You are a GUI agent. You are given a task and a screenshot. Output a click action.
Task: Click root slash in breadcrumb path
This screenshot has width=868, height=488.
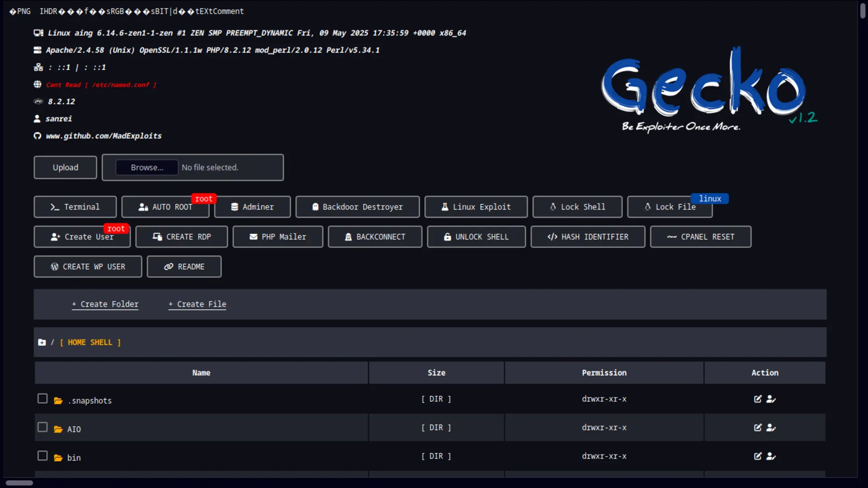point(52,342)
